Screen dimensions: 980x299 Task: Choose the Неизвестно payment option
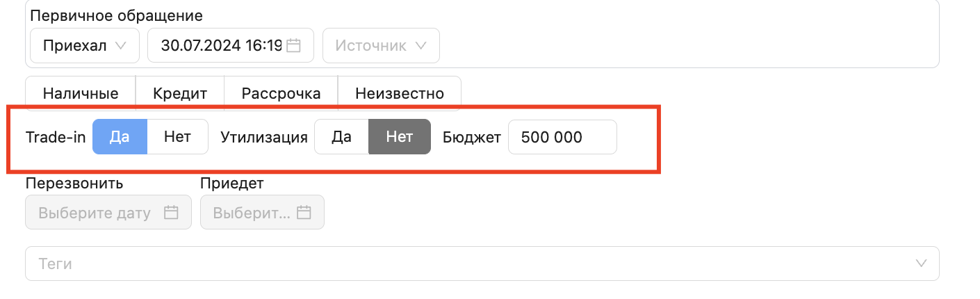pos(399,93)
